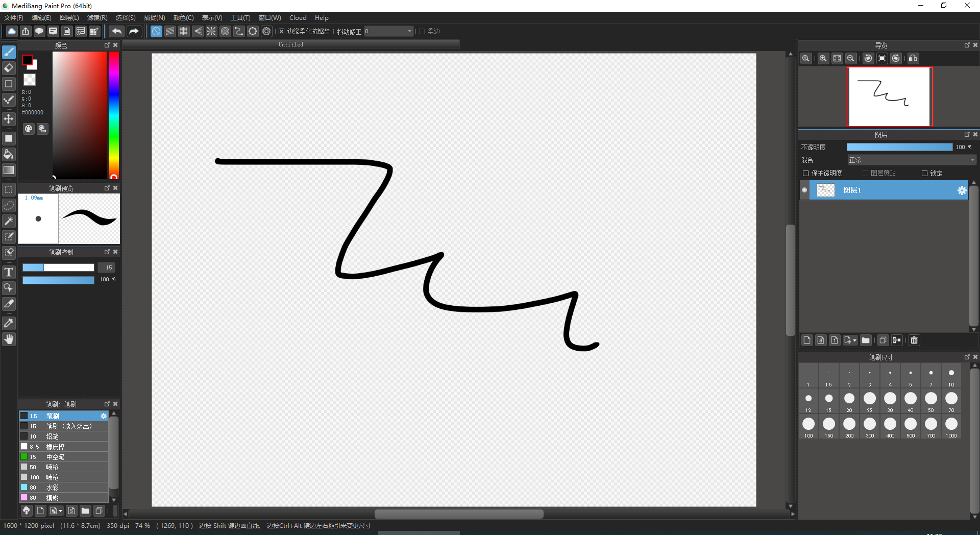Select the Hand tool
This screenshot has width=980, height=535.
tap(9, 339)
